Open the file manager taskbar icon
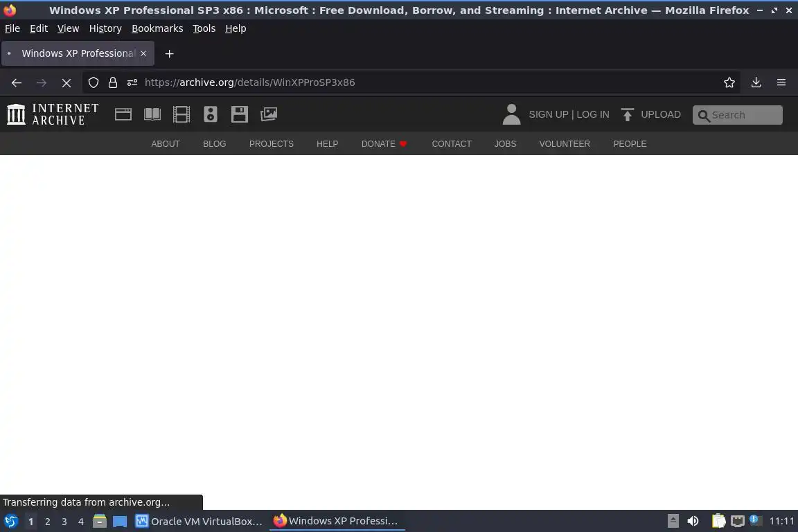798x532 pixels. [x=100, y=522]
